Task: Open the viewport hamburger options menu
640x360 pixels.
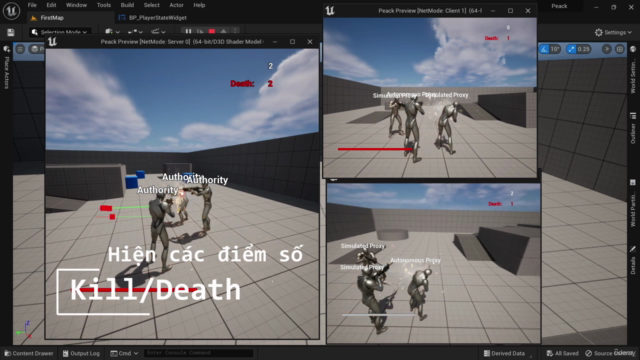Action: click(x=20, y=49)
